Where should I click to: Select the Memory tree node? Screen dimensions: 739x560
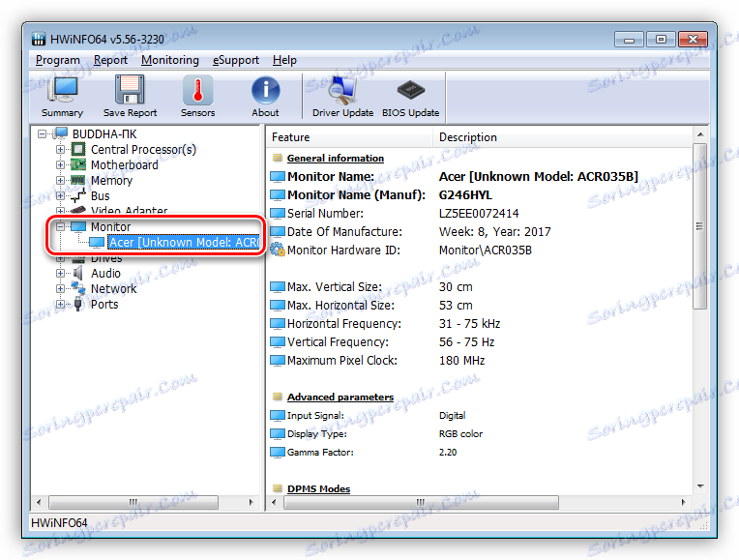tap(111, 181)
